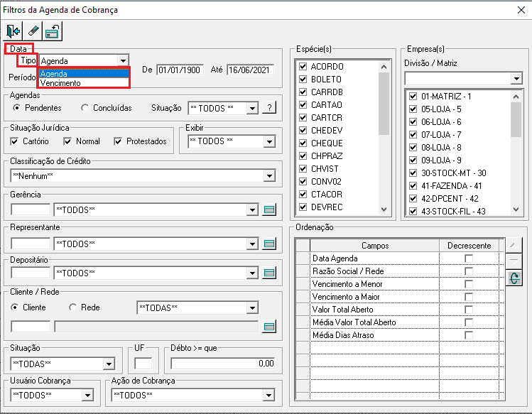Click the De date field
The image size is (532, 414).
click(180, 70)
